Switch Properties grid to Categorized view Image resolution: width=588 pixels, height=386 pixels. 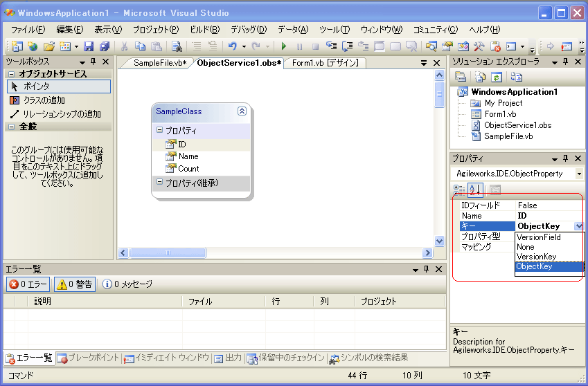click(459, 190)
